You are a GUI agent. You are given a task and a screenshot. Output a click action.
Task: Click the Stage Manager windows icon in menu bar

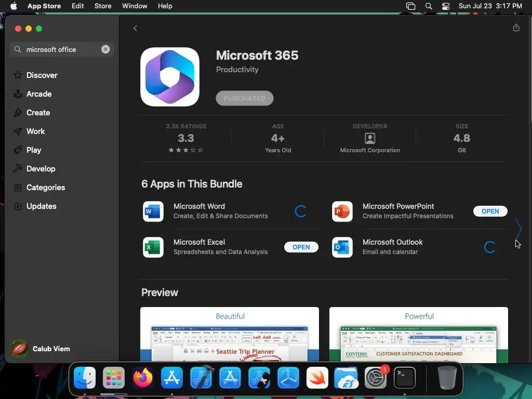[x=410, y=6]
